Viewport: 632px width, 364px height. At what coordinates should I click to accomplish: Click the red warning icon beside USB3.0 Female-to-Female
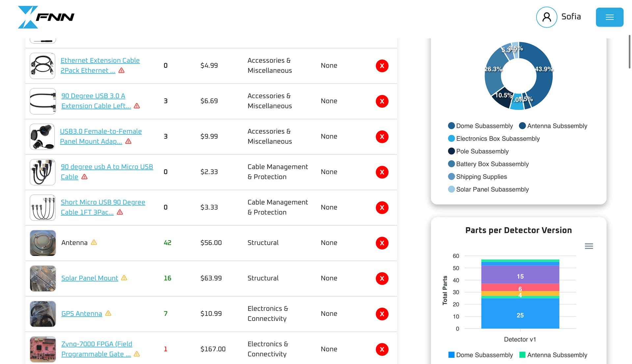tap(128, 141)
